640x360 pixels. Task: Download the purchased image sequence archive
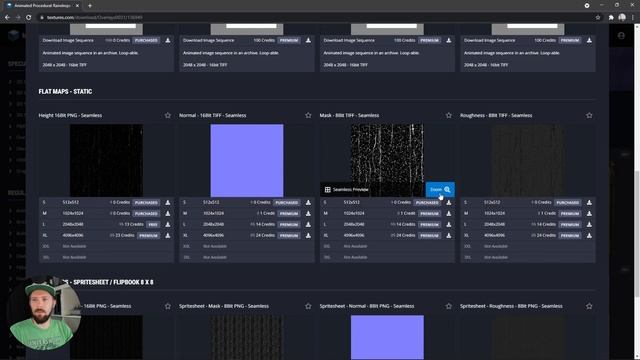(x=168, y=40)
